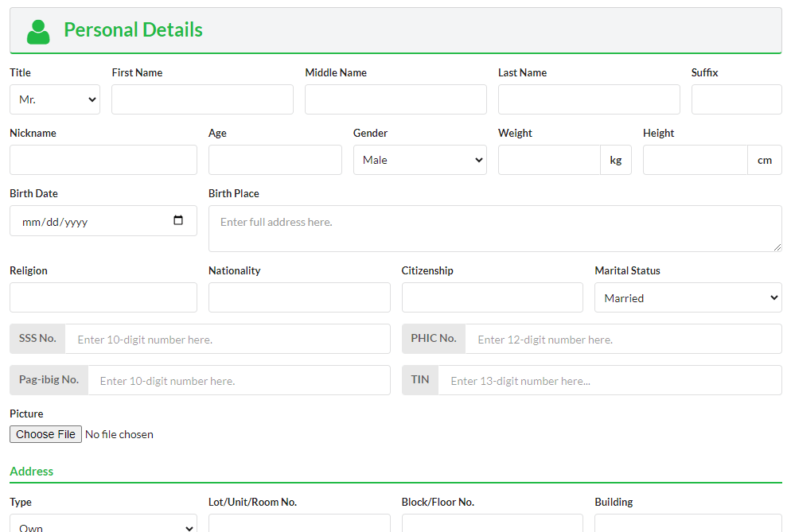Open the Marital Status dropdown

[688, 297]
